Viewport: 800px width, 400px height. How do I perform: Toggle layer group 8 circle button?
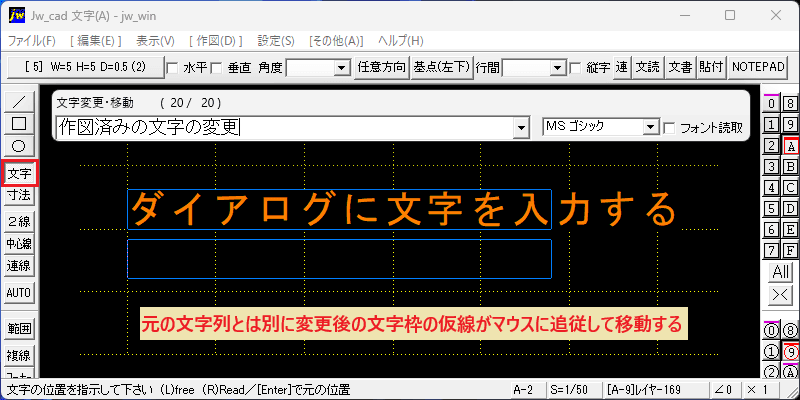pyautogui.click(x=791, y=331)
